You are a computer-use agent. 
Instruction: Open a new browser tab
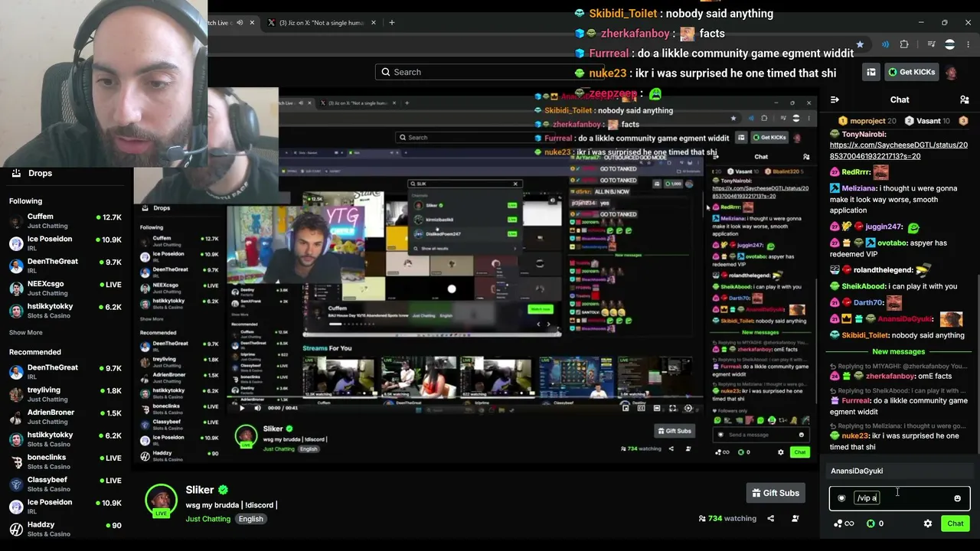point(392,23)
